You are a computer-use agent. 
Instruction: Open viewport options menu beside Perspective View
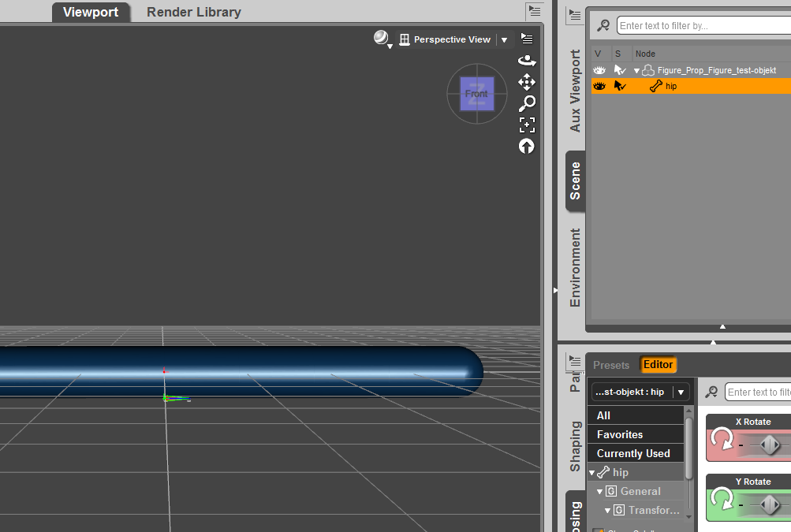tap(527, 39)
